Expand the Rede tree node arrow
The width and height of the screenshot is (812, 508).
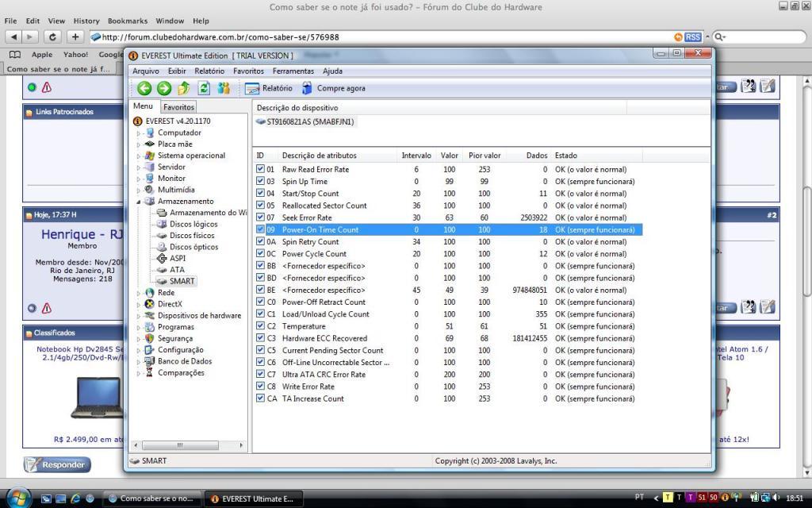pyautogui.click(x=138, y=294)
